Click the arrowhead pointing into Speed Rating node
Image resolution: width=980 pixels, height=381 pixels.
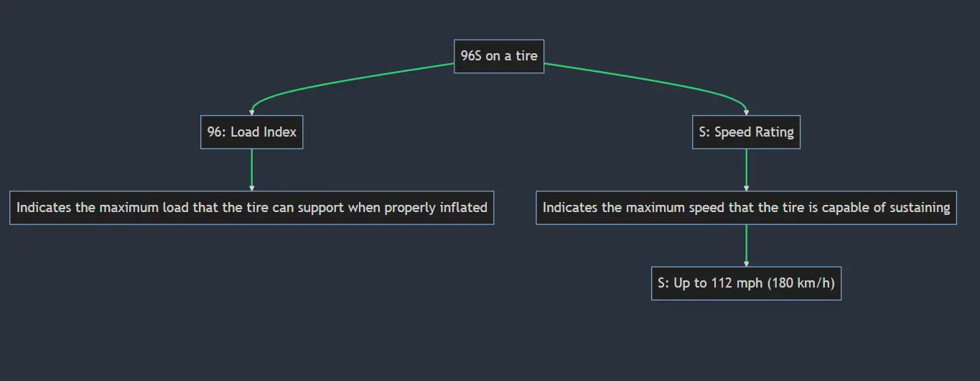tap(746, 112)
